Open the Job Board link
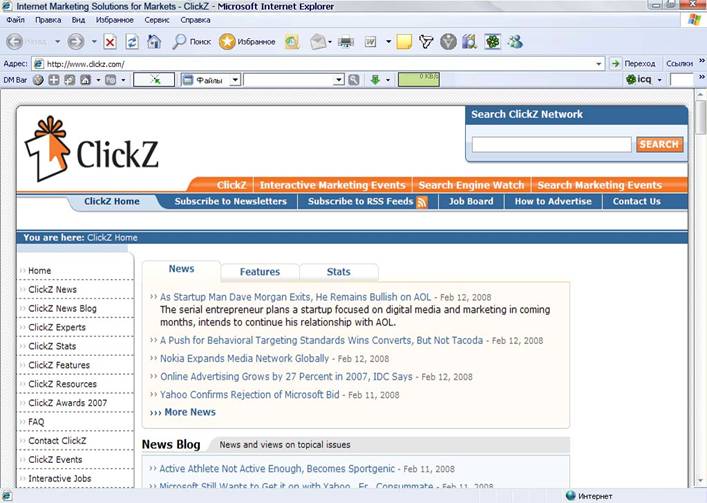The width and height of the screenshot is (707, 503). coord(471,201)
